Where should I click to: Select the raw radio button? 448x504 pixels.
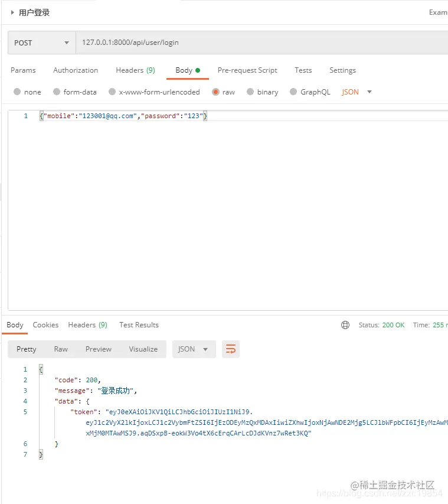point(216,92)
